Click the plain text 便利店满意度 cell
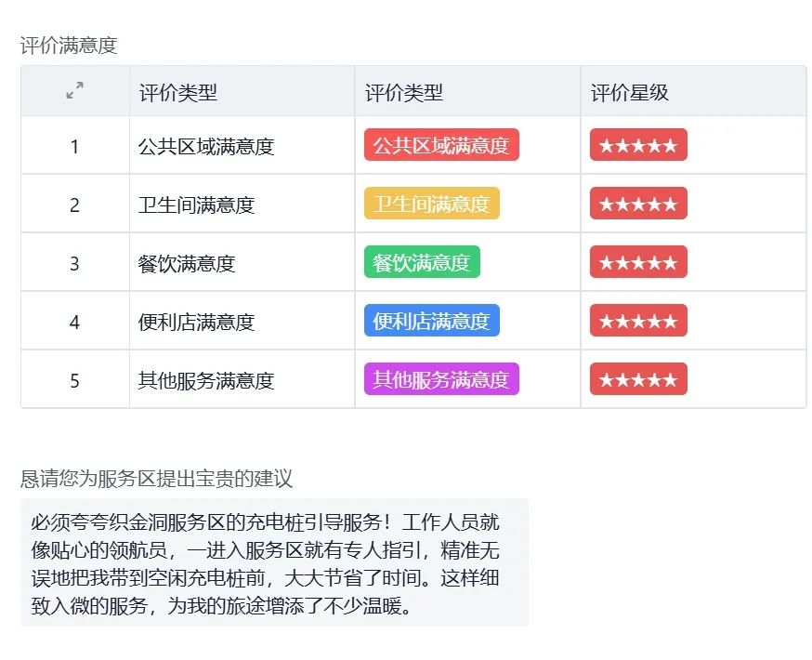Viewport: 812px width, 660px height. pyautogui.click(x=196, y=323)
